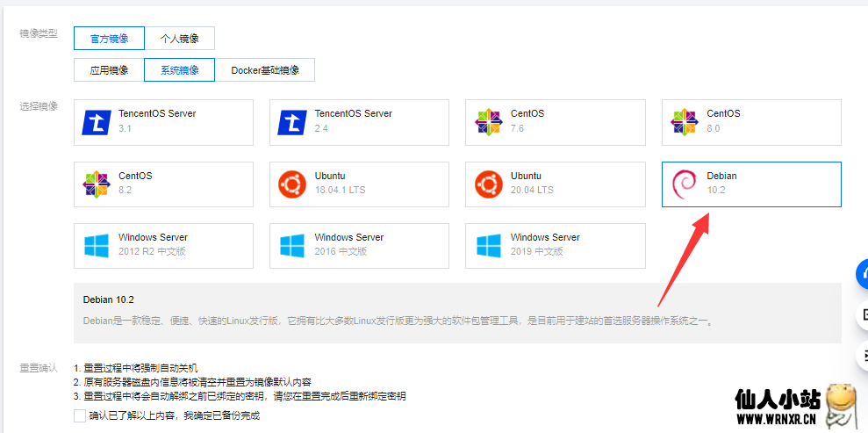Click the 确认已了解以上内容 checkbox label text
The width and height of the screenshot is (868, 433).
175,415
